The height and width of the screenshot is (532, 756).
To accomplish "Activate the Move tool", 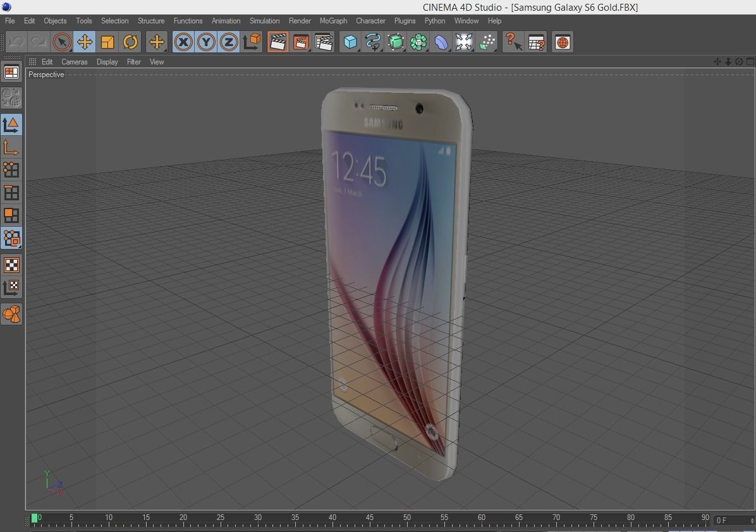I will [84, 42].
